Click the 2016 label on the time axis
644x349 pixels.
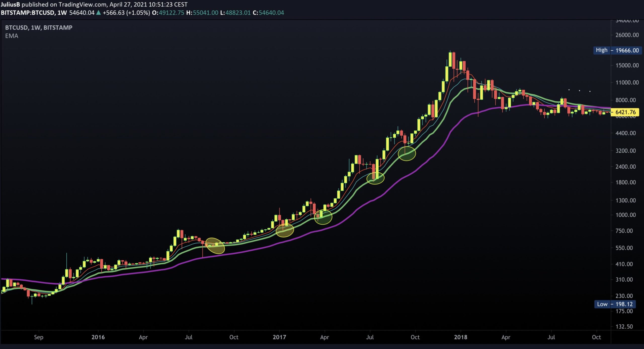click(98, 337)
